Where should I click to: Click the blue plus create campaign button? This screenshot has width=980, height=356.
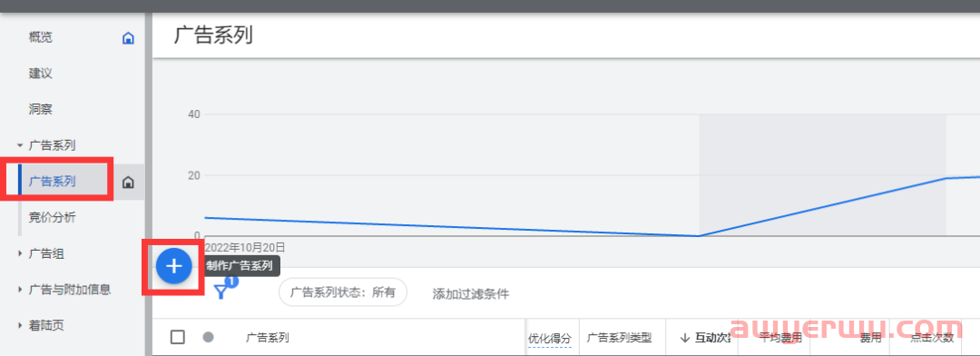tap(173, 266)
